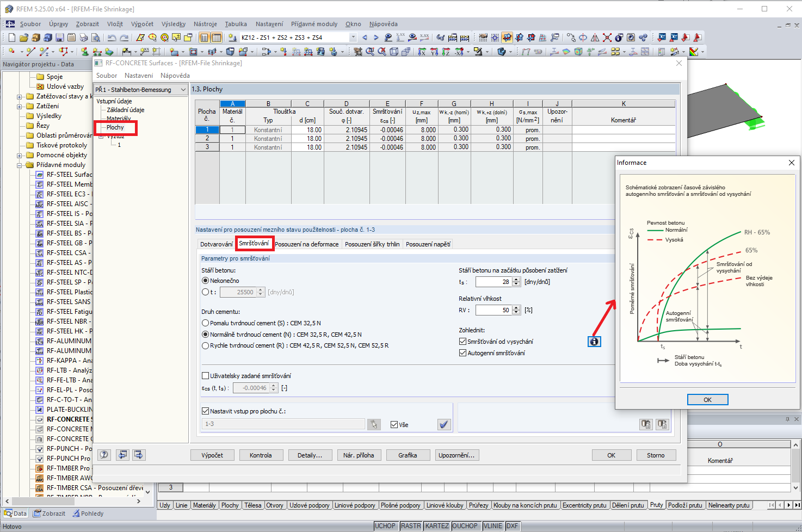802x532 pixels.
Task: Open the 'Soubor' menu in main menu bar
Action: pyautogui.click(x=30, y=24)
